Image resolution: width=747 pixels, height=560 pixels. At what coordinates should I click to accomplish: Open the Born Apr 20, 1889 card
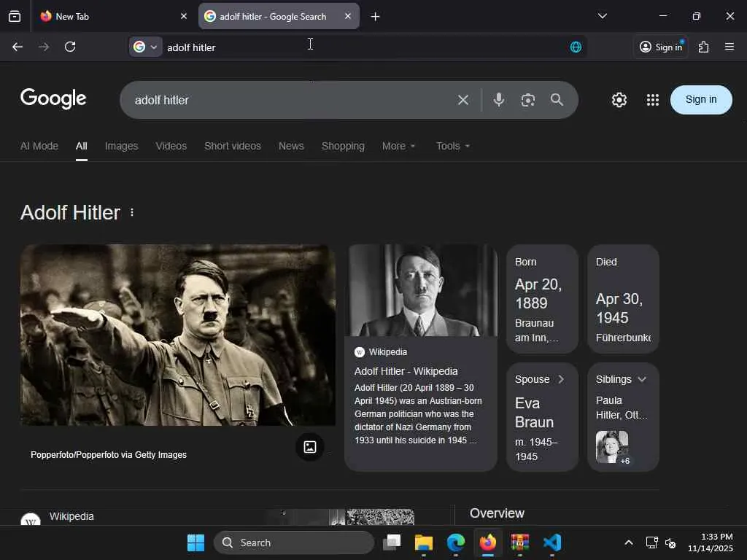pos(542,299)
